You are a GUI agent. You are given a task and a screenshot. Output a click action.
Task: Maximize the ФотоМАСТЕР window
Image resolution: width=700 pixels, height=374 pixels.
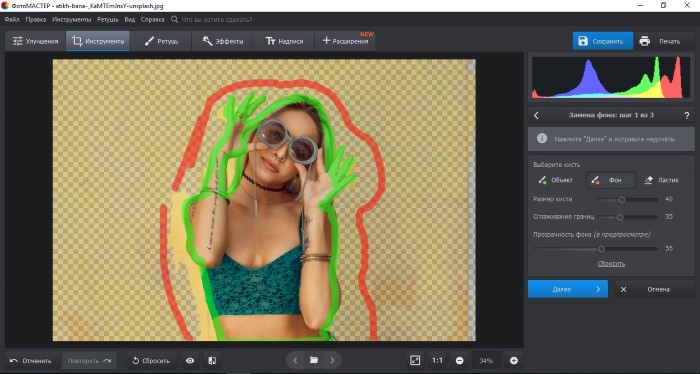(x=664, y=5)
